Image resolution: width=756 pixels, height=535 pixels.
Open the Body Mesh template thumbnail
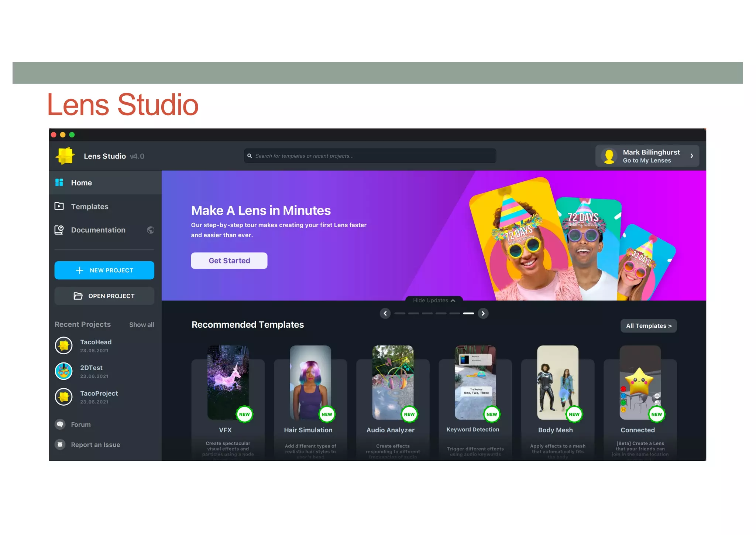[558, 382]
